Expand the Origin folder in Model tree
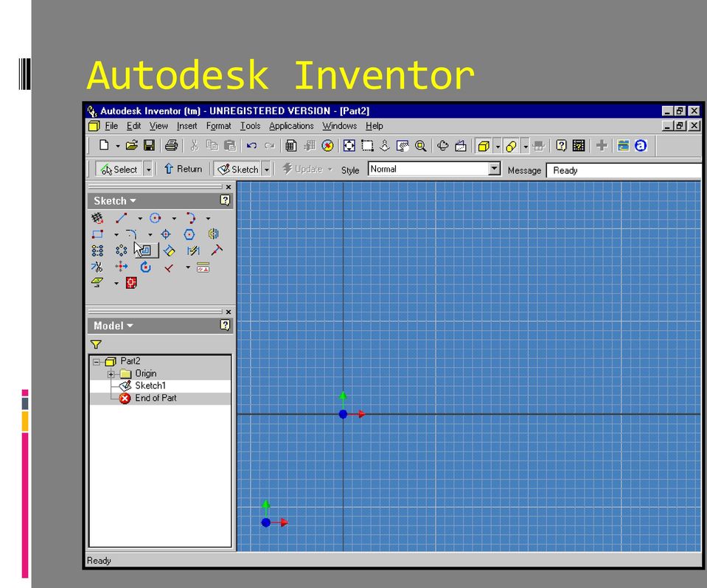The image size is (707, 588). [111, 374]
